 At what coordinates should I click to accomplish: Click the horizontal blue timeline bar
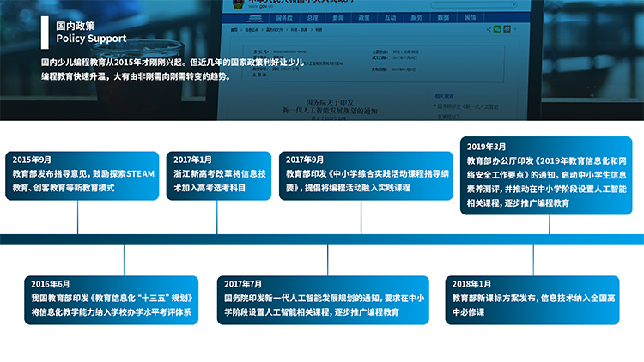[322, 239]
